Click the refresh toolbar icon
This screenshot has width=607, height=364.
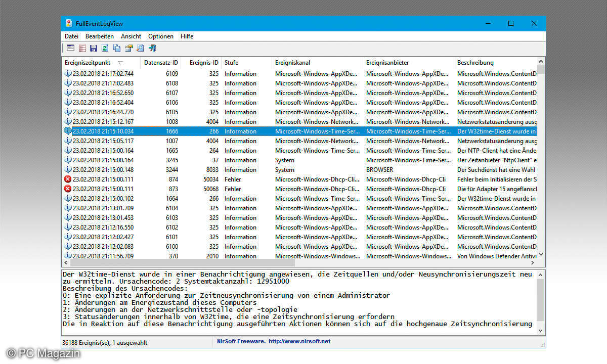coord(105,48)
